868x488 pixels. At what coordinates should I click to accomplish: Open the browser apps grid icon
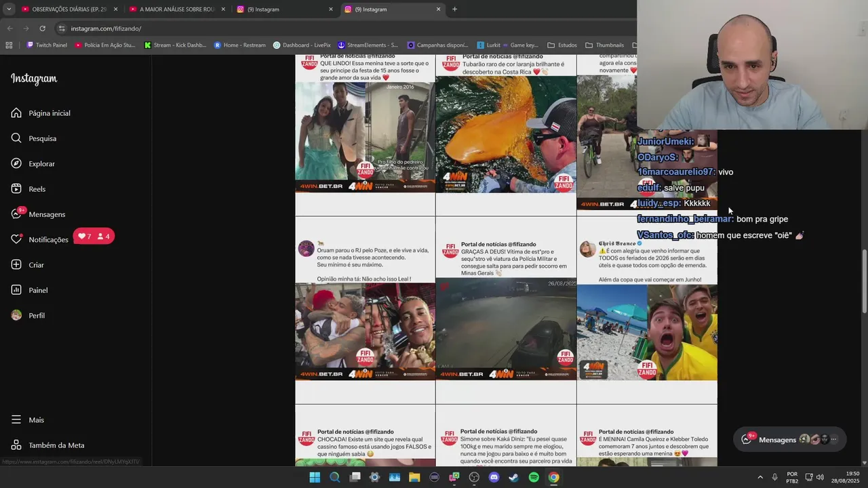[x=9, y=45]
